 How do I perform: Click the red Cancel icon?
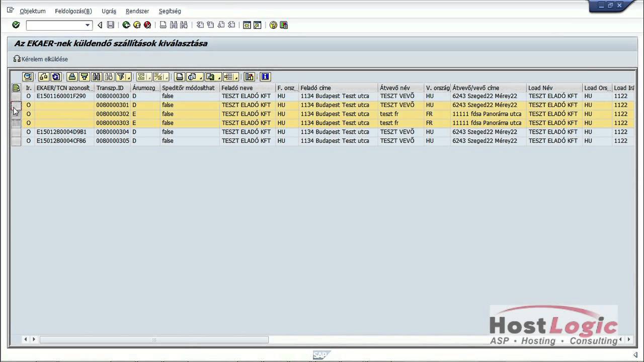point(147,25)
